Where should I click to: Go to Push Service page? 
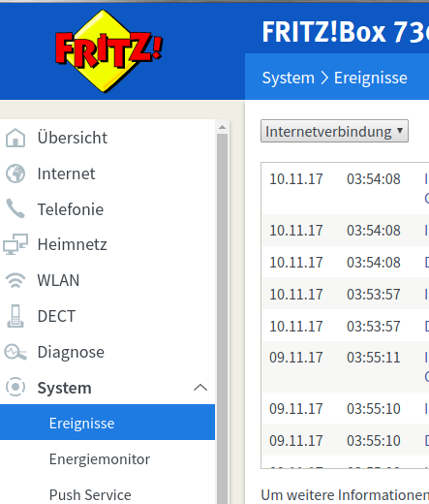tap(90, 495)
